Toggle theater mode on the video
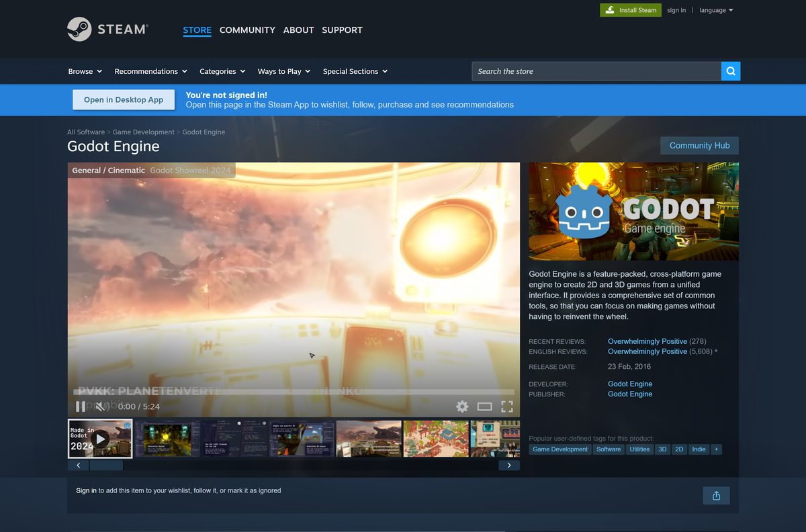Image resolution: width=806 pixels, height=532 pixels. (x=485, y=406)
